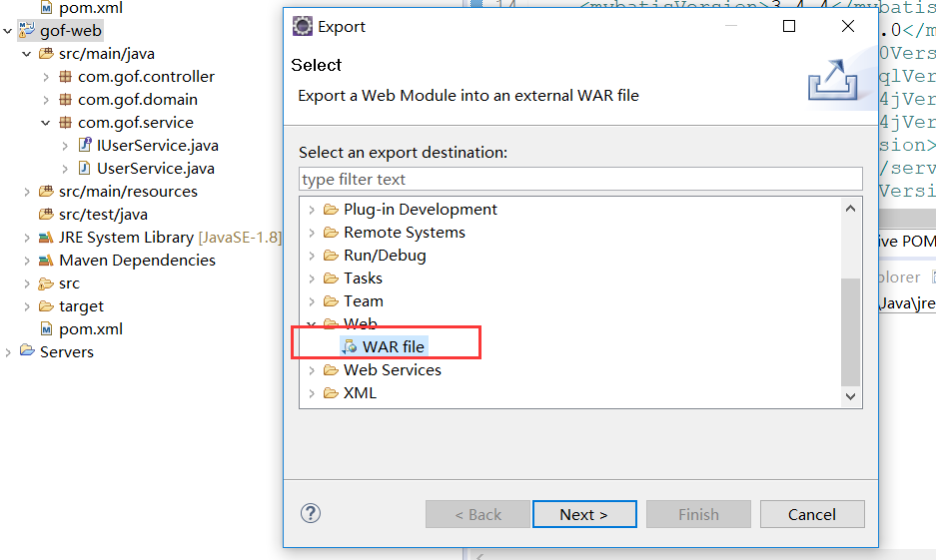The image size is (936, 560).
Task: Select the WAR file export icon
Action: click(x=350, y=347)
